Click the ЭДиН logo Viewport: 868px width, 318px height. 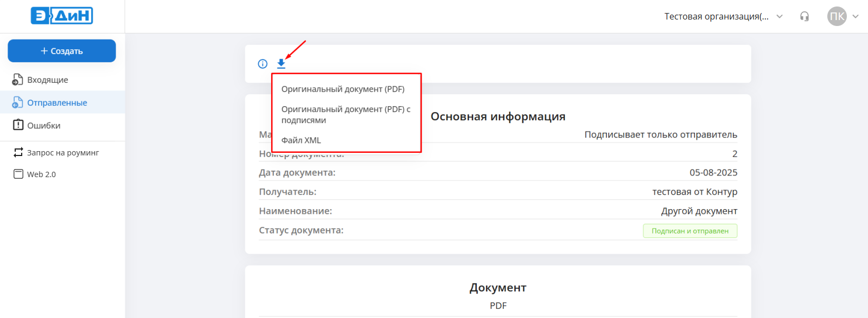pyautogui.click(x=62, y=16)
